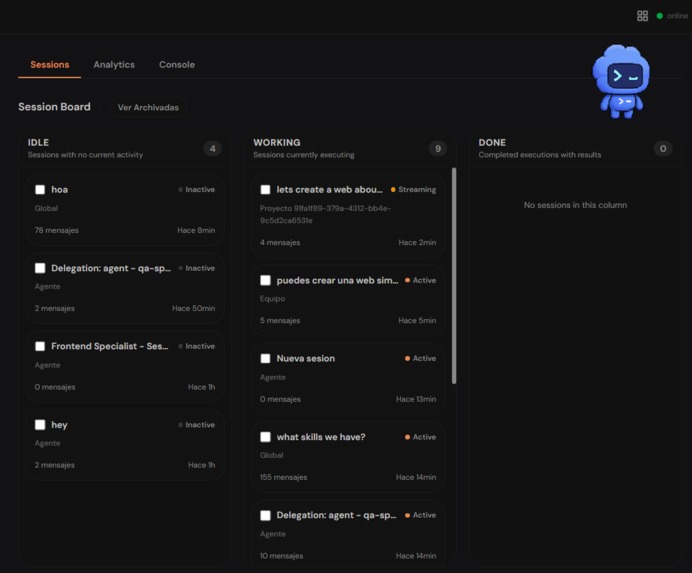Click the green online status dot
Screen dimensions: 692x573
659,16
